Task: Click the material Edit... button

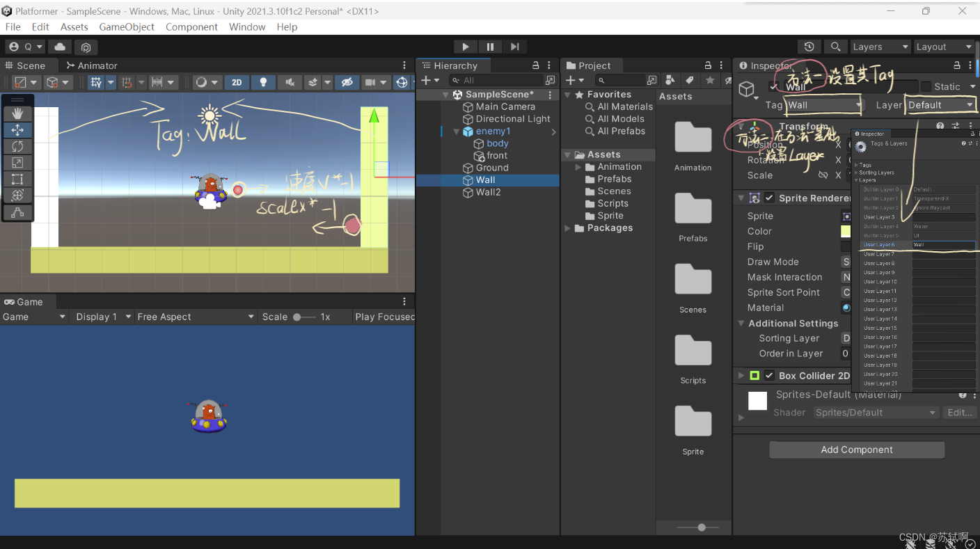Action: tap(960, 413)
